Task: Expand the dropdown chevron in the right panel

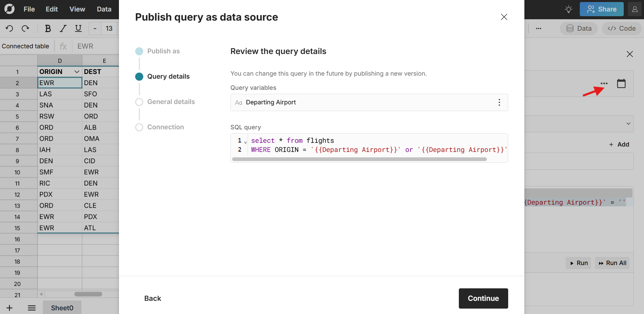Action: (628, 124)
